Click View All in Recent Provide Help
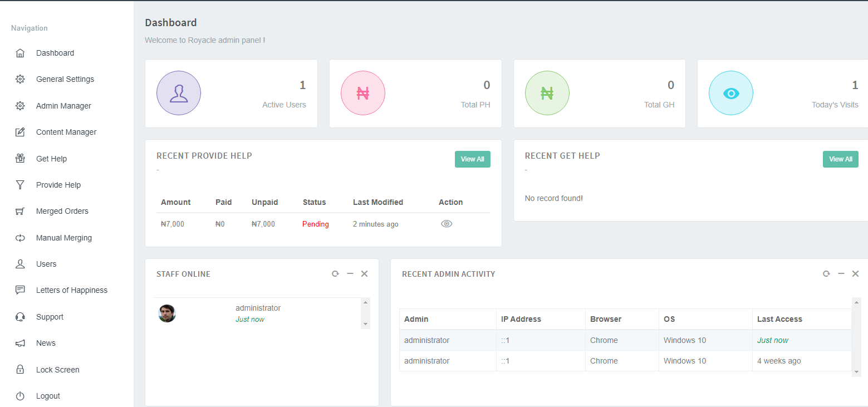868x407 pixels. point(472,159)
